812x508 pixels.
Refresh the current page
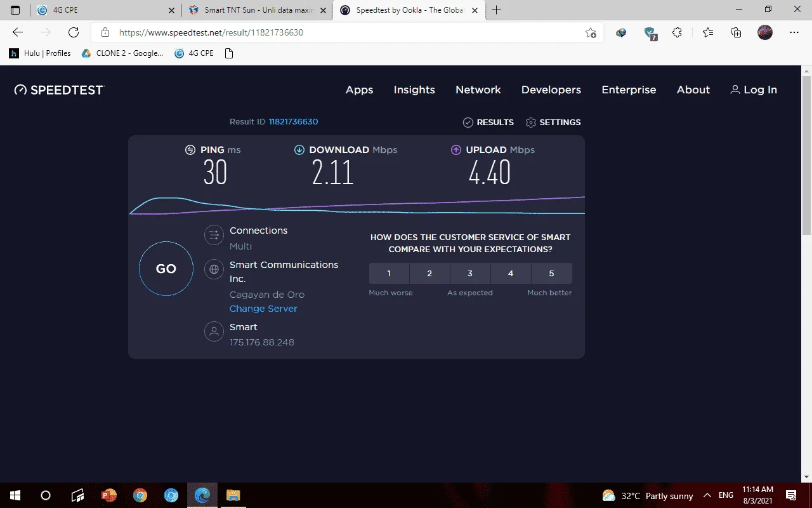[x=74, y=32]
